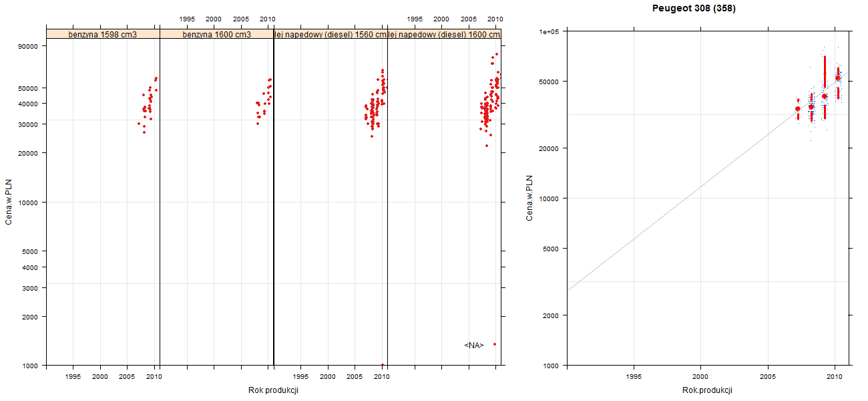Click the "Cena.w.PLN" y-axis title, Peugeot chart

click(x=529, y=198)
